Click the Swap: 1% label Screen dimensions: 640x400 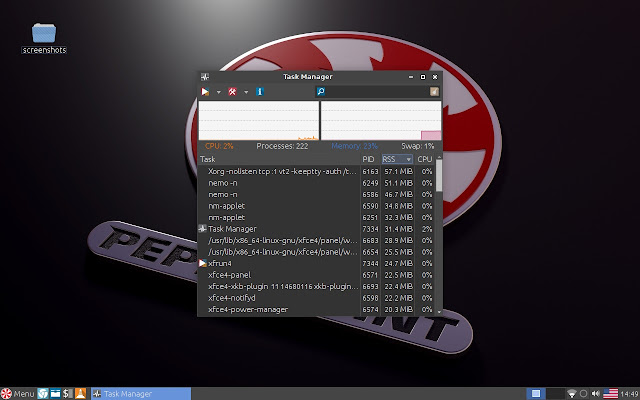coord(418,146)
